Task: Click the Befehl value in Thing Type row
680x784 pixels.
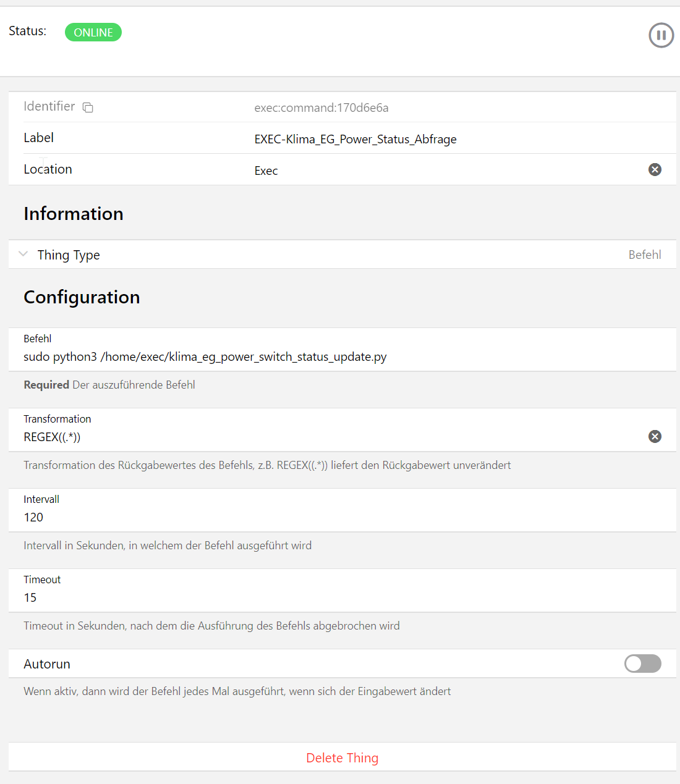Action: [644, 255]
